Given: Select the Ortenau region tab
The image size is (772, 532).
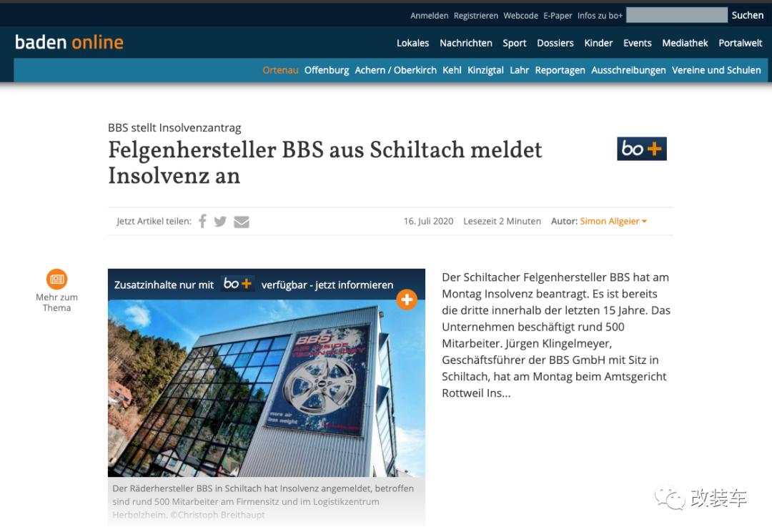Looking at the screenshot, I should [280, 70].
